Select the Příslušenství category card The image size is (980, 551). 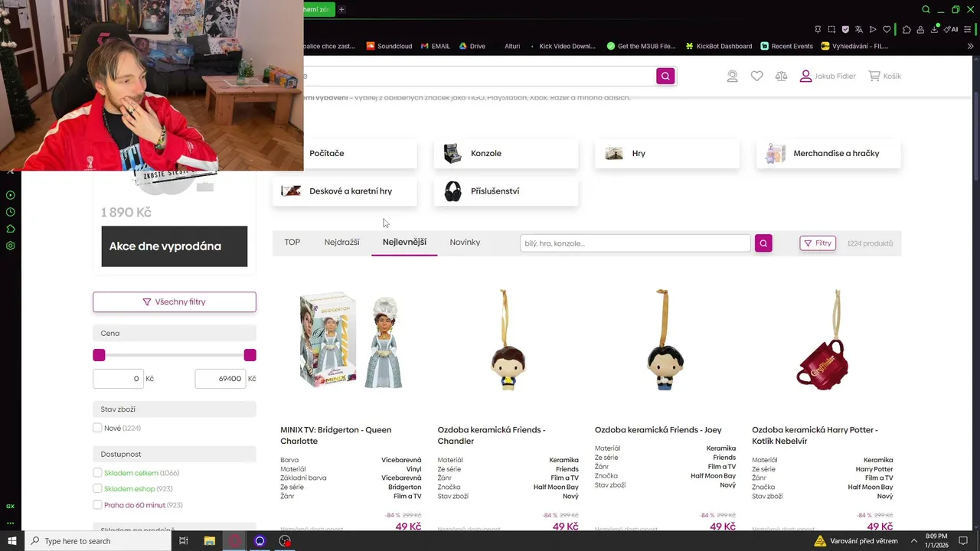[x=506, y=191]
